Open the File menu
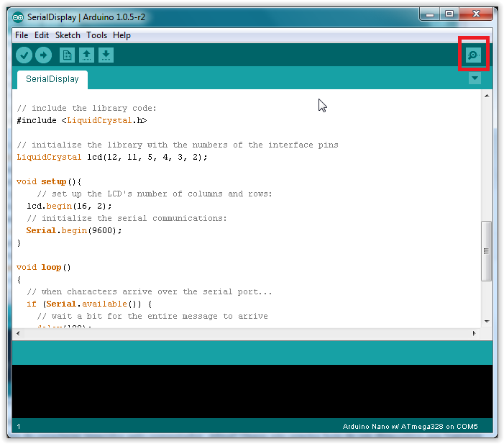This screenshot has width=504, height=444. 22,35
